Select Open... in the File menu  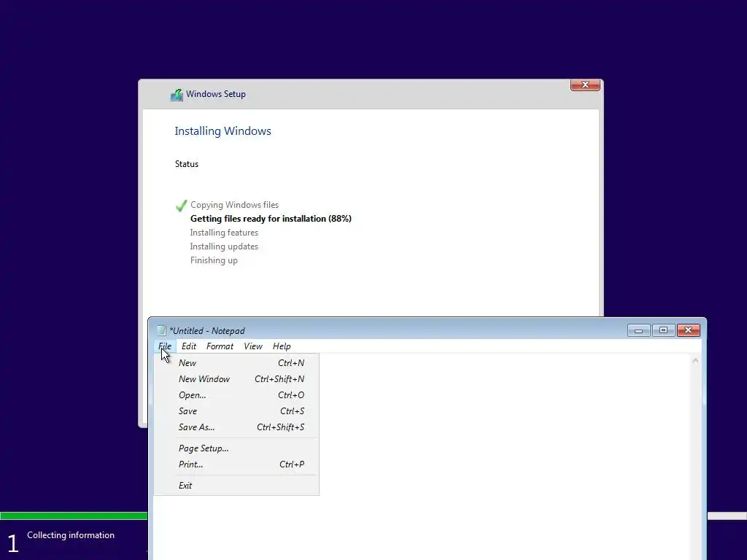(237, 395)
